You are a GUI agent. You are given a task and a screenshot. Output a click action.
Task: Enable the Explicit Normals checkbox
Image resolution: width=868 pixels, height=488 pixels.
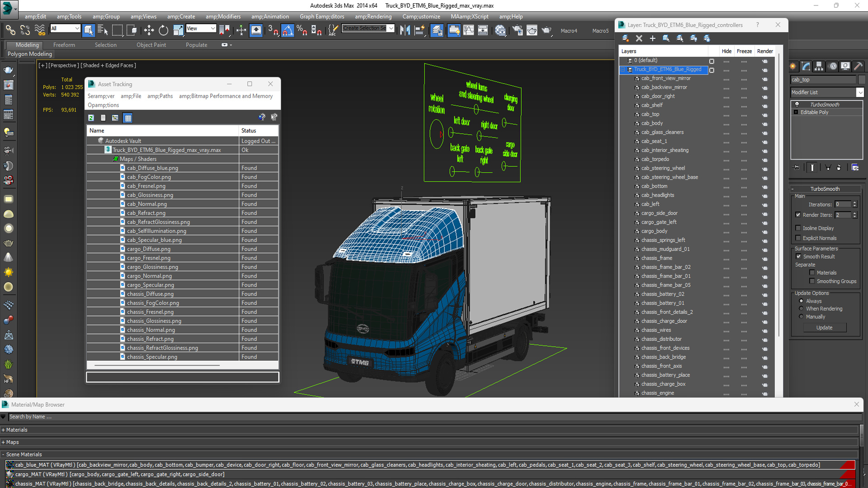798,238
